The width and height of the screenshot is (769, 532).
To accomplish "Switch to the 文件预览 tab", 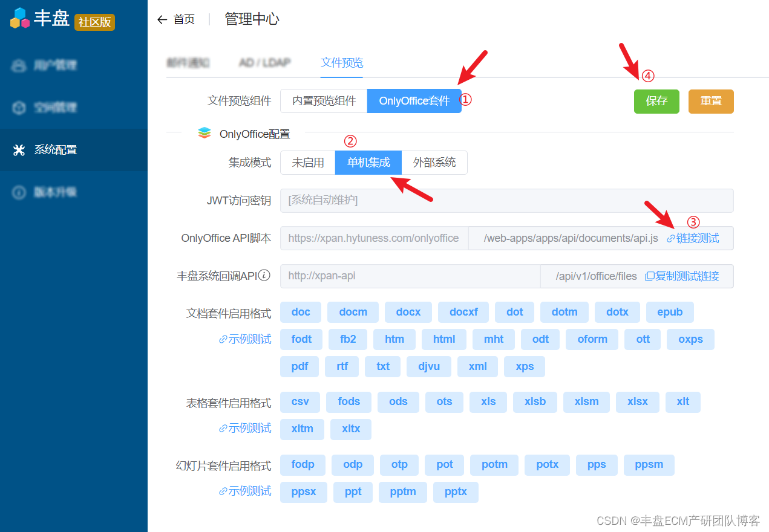I will 342,63.
